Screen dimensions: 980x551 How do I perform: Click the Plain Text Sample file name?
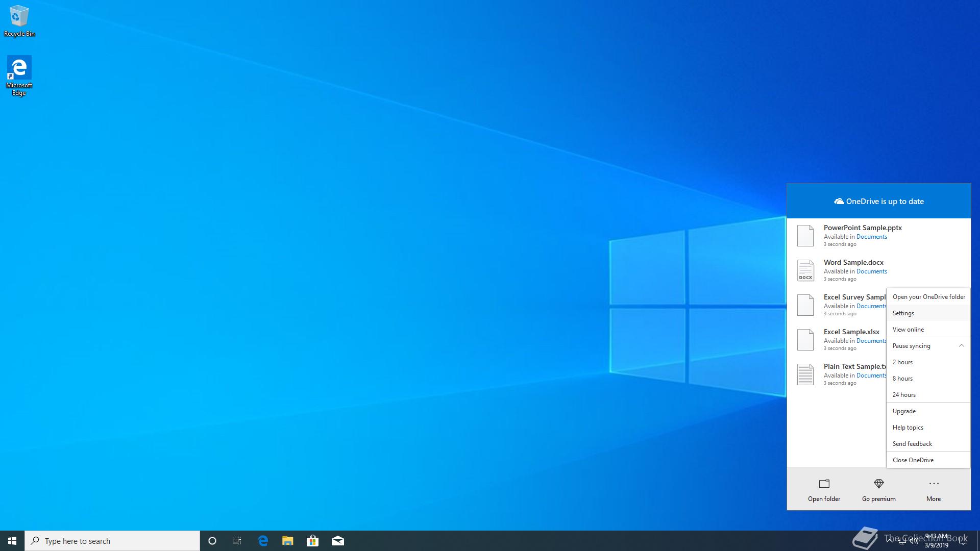point(855,366)
